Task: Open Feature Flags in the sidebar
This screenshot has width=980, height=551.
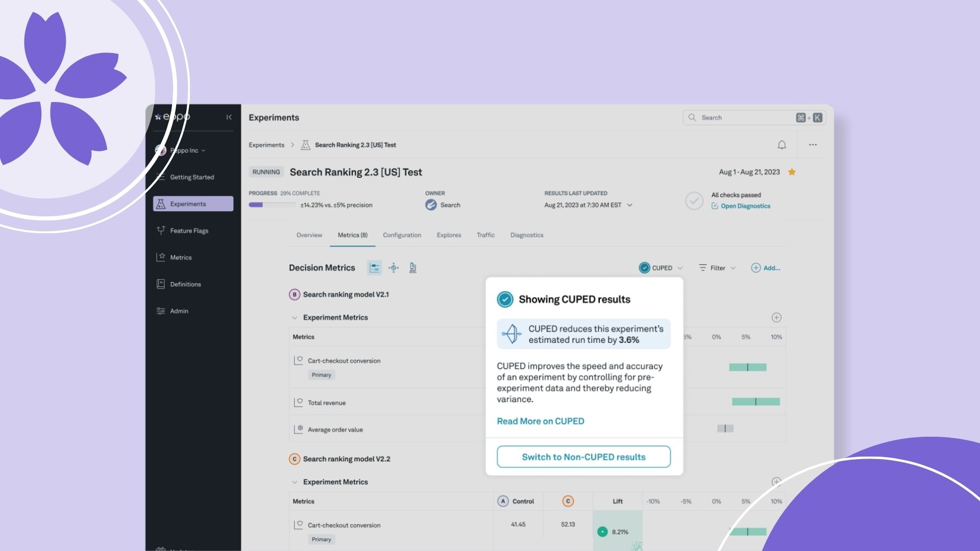Action: (189, 231)
